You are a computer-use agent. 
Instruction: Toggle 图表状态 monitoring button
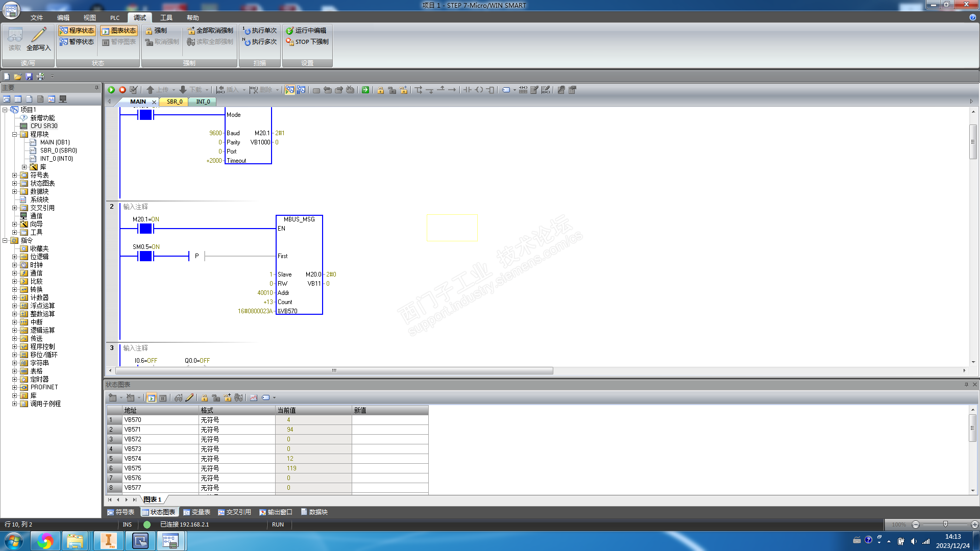click(119, 31)
